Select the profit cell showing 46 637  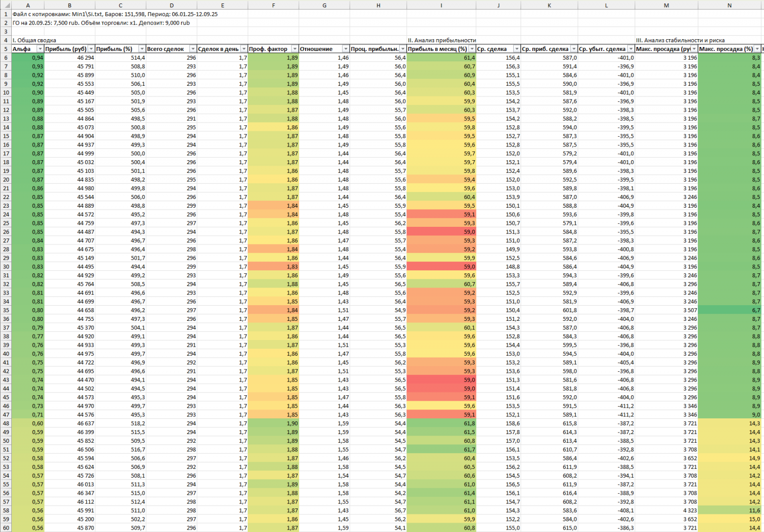(x=70, y=423)
